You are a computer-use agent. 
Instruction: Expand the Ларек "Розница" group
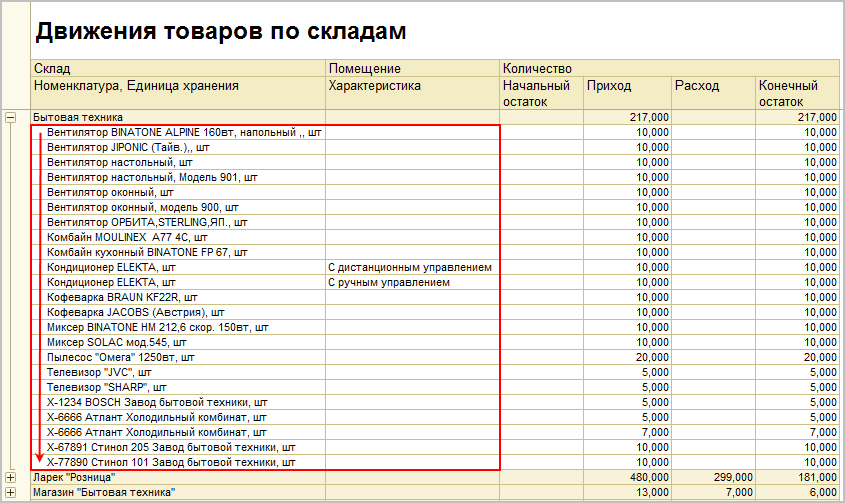[x=10, y=478]
